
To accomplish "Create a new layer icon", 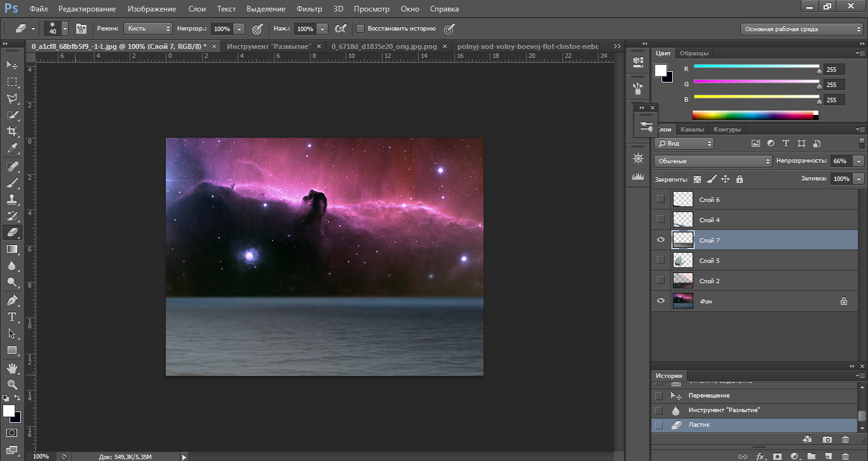I will (829, 456).
